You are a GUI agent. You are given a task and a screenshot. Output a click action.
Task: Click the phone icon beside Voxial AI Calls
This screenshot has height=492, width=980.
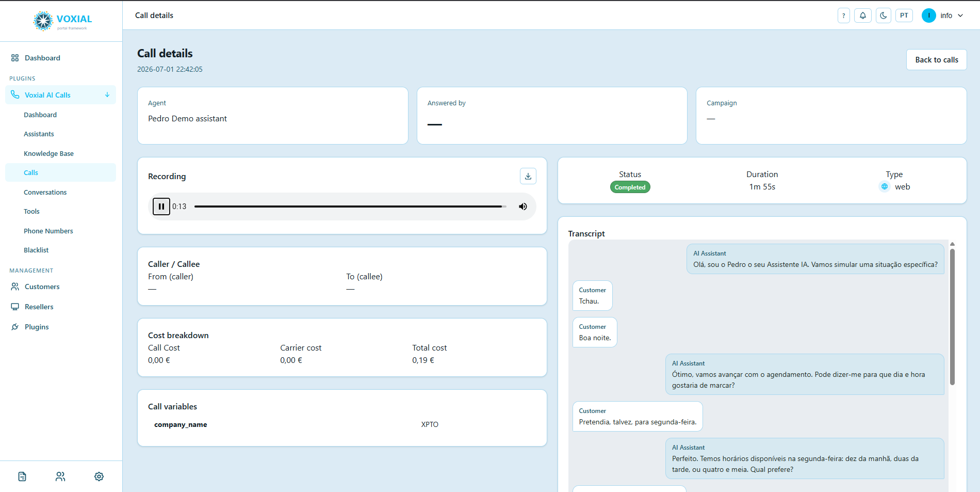[x=15, y=95]
